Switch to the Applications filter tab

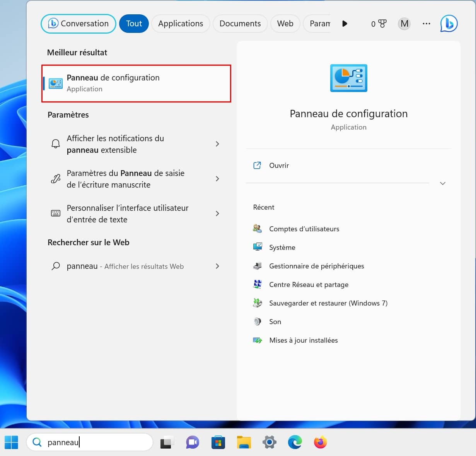tap(181, 24)
